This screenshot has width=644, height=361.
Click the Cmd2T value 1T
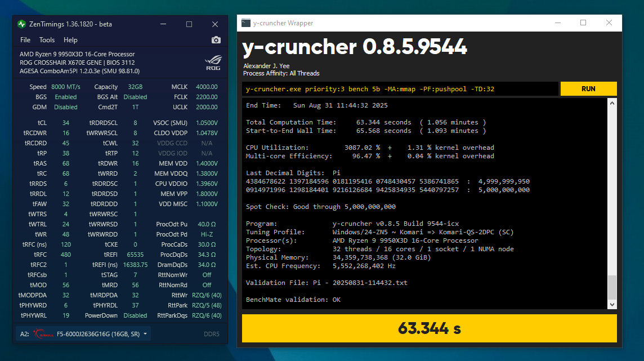click(x=135, y=107)
